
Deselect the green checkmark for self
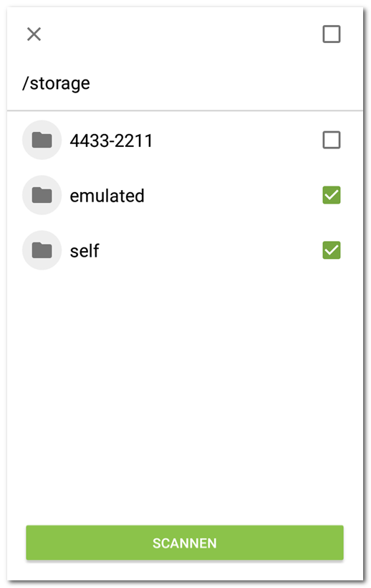coord(332,250)
